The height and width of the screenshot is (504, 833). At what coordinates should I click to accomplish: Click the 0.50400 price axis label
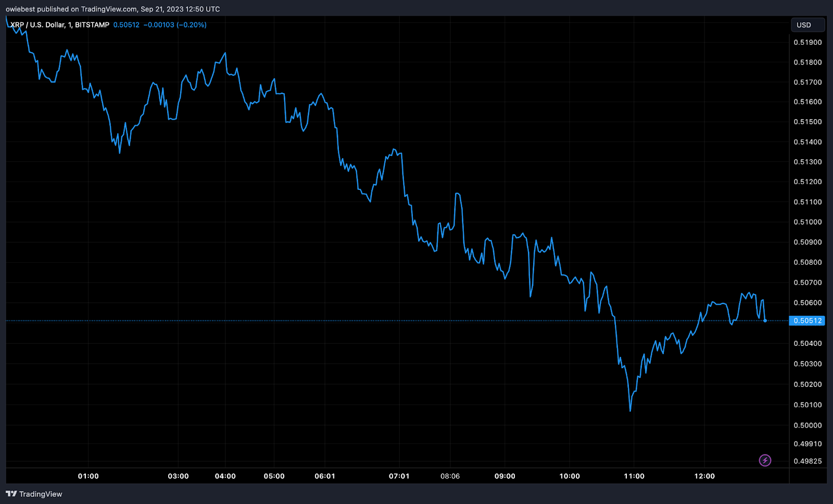click(x=807, y=343)
